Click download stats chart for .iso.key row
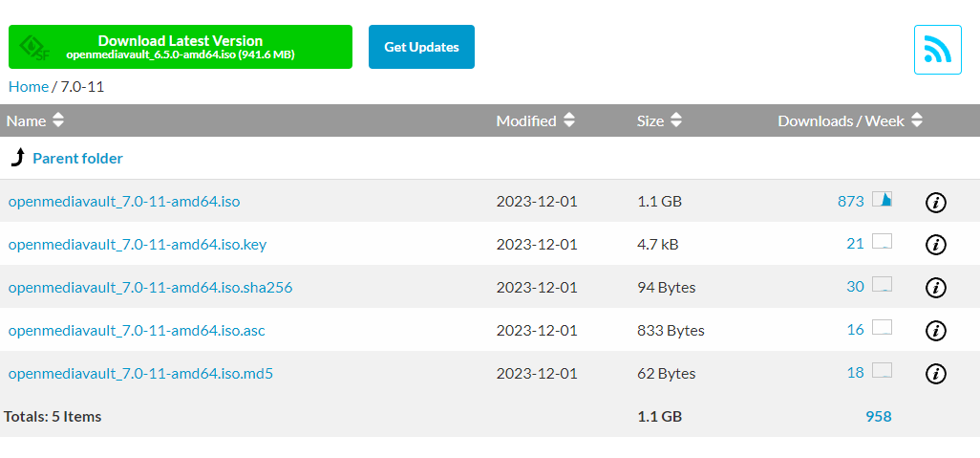 [882, 242]
